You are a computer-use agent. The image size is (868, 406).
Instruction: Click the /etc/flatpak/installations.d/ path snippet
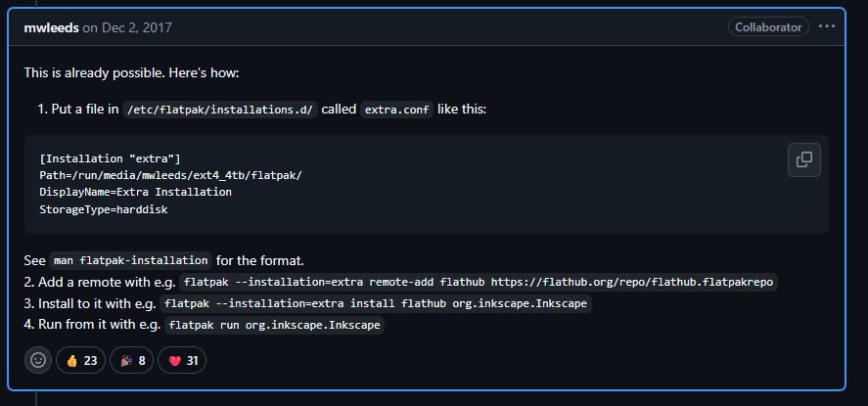[219, 110]
